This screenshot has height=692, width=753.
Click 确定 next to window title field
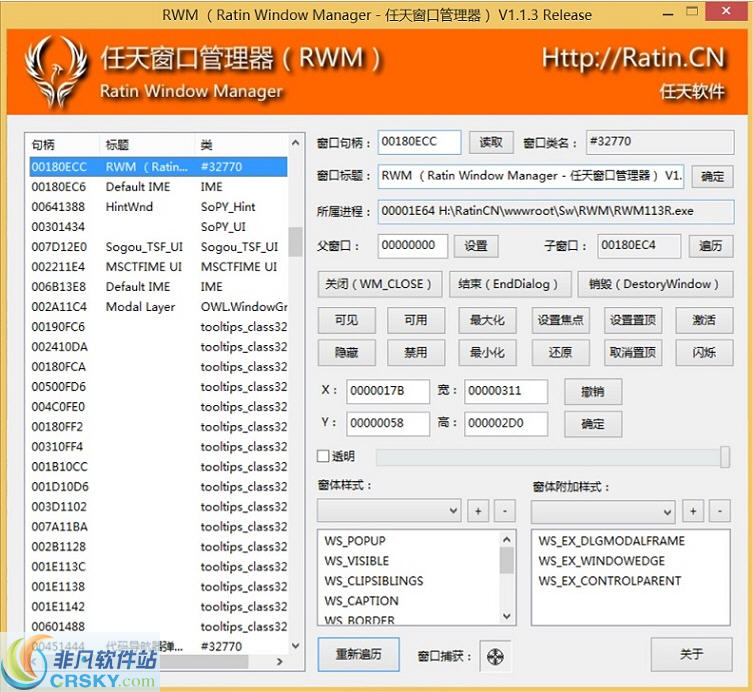point(712,176)
